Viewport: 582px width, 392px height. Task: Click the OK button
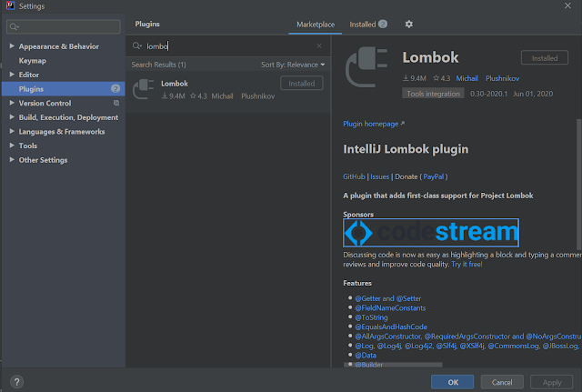pos(453,382)
